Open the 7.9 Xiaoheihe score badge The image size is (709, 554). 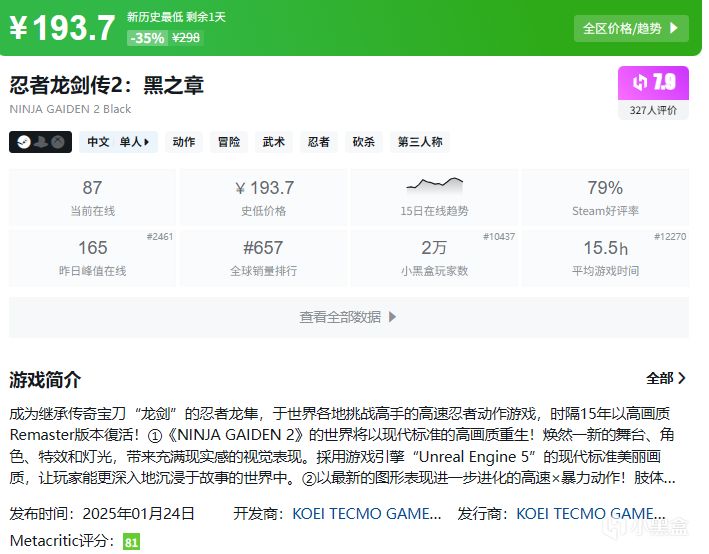coord(653,83)
